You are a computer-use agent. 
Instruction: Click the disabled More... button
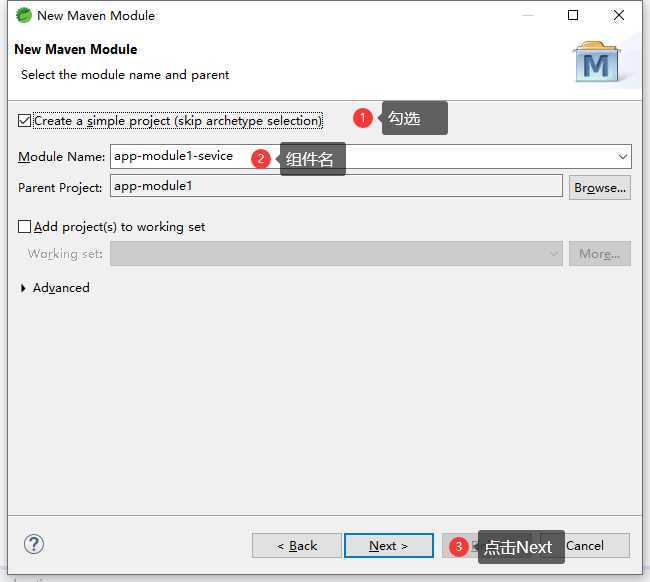pyautogui.click(x=599, y=253)
